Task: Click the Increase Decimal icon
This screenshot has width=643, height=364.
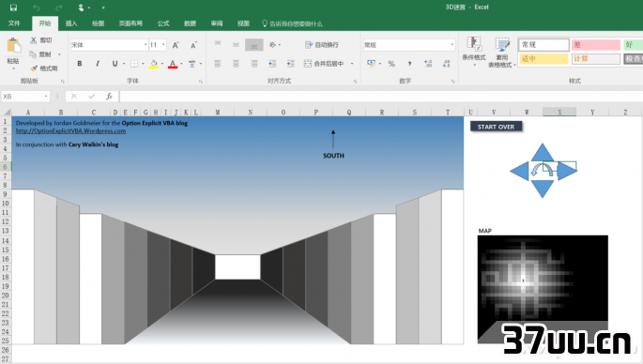Action: (428, 64)
